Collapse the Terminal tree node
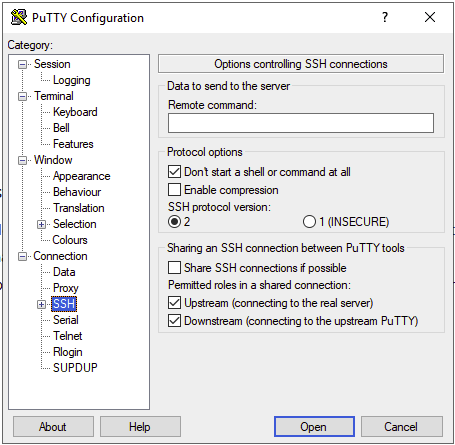The width and height of the screenshot is (455, 445). pyautogui.click(x=22, y=96)
